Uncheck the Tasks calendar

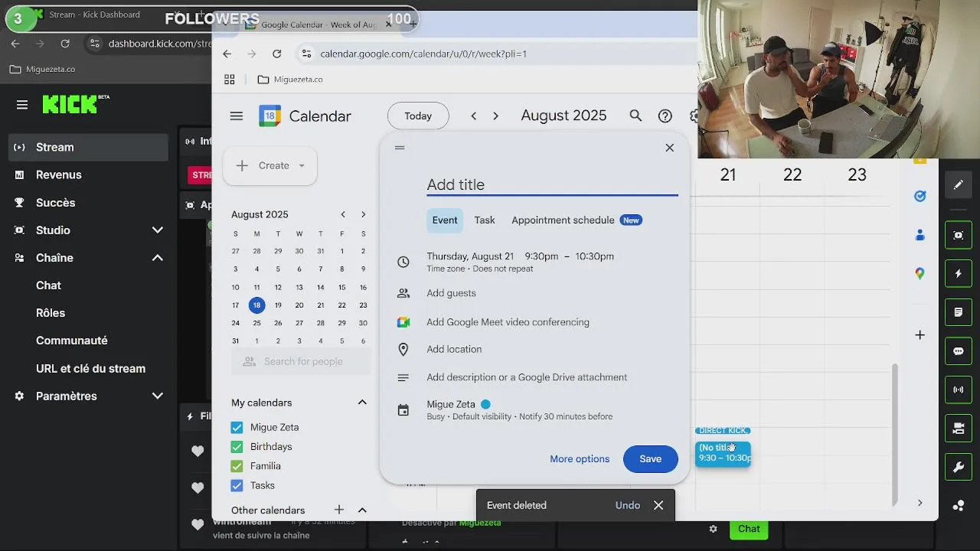point(237,485)
